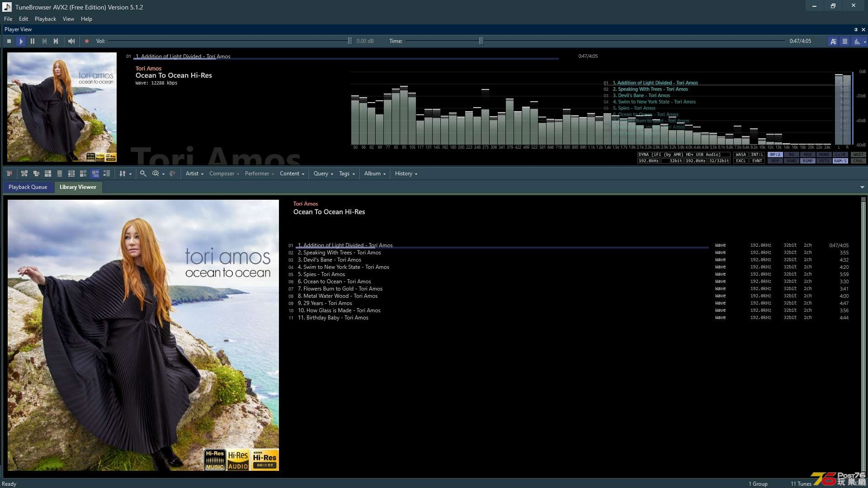Open the Performer filter dropdown
The image size is (868, 488).
point(259,174)
